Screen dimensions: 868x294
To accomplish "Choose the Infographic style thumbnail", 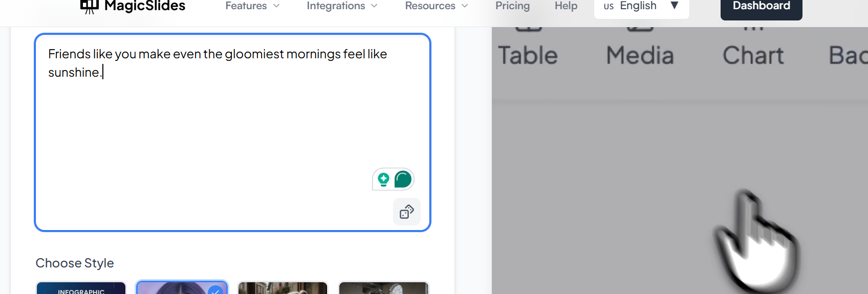I will point(81,288).
